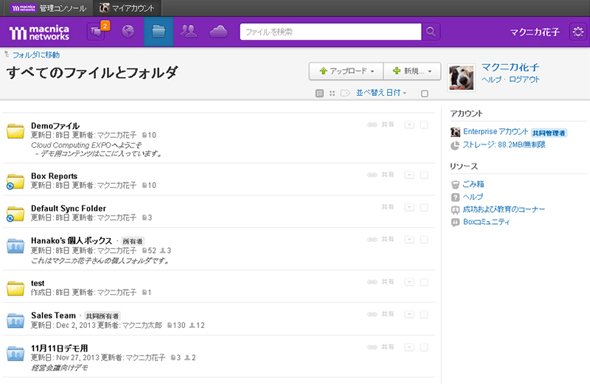Open the ヘルプ link in リソース section

click(473, 197)
